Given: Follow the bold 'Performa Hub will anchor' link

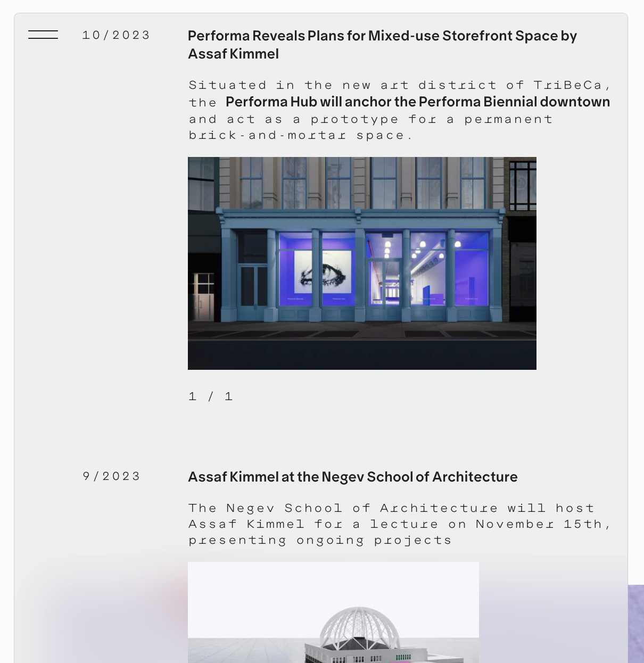Looking at the screenshot, I should click(x=418, y=102).
